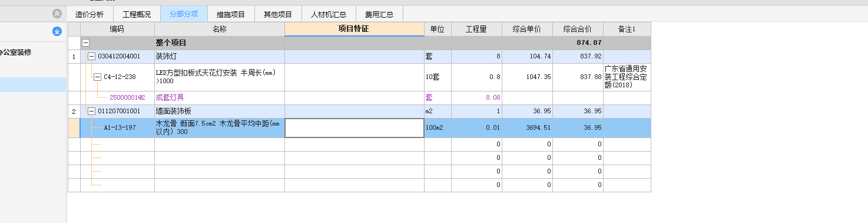Viewport: 868px width, 223px height.
Task: Open the 人材机汇总 tab
Action: [329, 14]
